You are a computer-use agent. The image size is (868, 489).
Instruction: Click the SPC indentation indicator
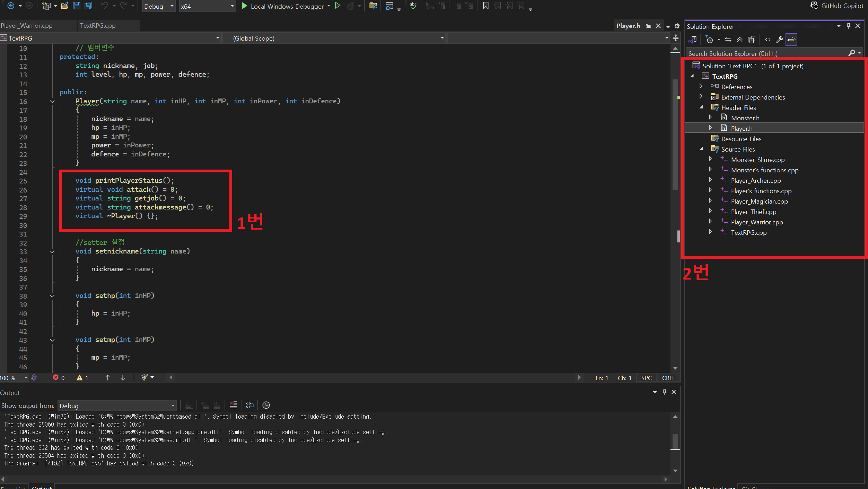[646, 378]
